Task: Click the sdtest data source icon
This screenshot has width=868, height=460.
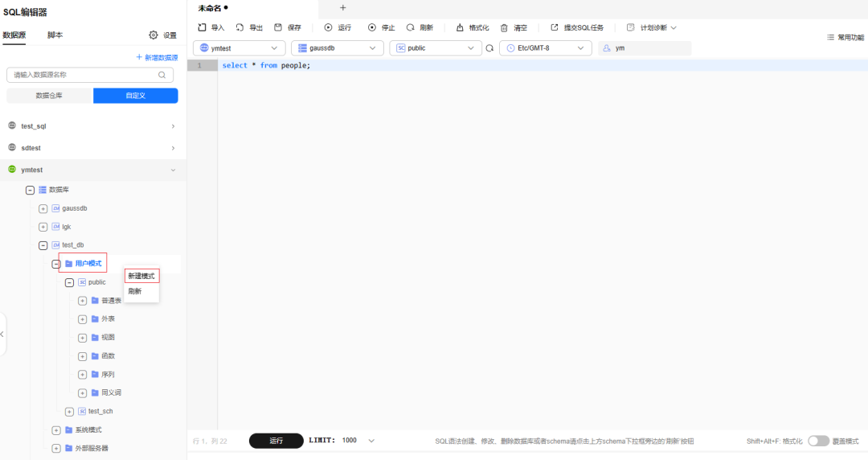Action: coord(12,147)
